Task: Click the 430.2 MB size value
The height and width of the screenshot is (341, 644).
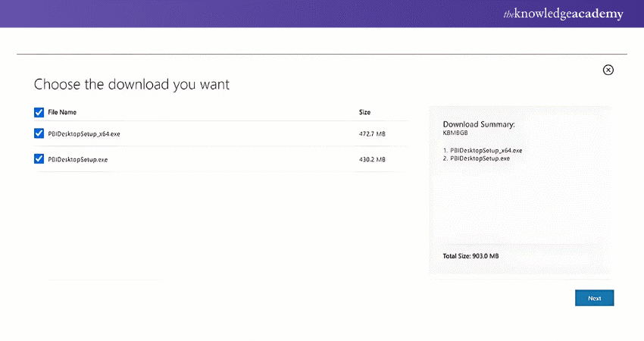Action: point(372,160)
